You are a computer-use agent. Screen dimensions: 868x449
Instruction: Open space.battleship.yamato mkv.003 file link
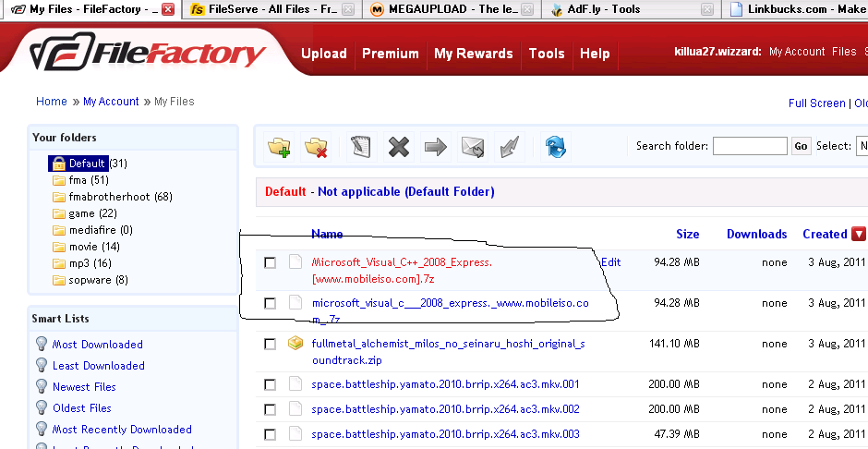[446, 434]
